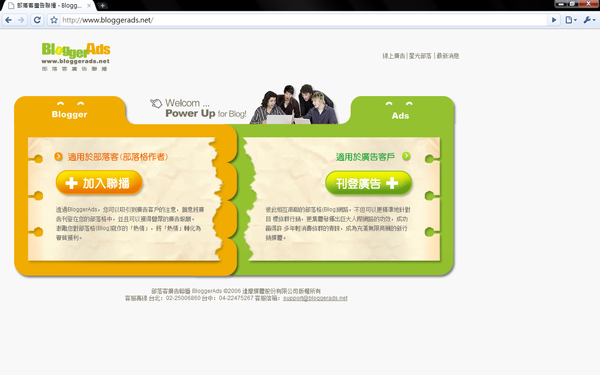Open the 星光部落 top navigation link
This screenshot has width=600, height=375.
pyautogui.click(x=420, y=56)
